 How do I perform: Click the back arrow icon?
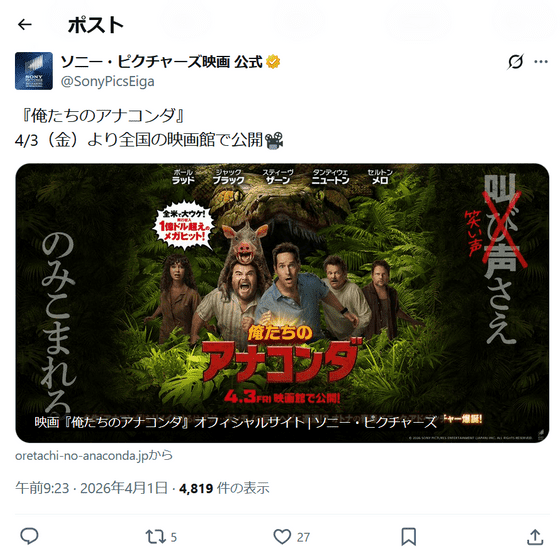(x=25, y=25)
